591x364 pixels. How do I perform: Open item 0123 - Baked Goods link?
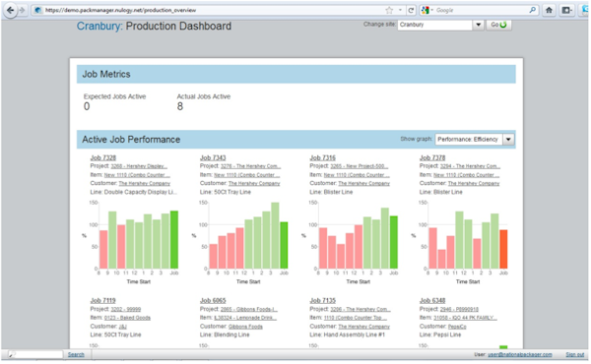pos(127,318)
